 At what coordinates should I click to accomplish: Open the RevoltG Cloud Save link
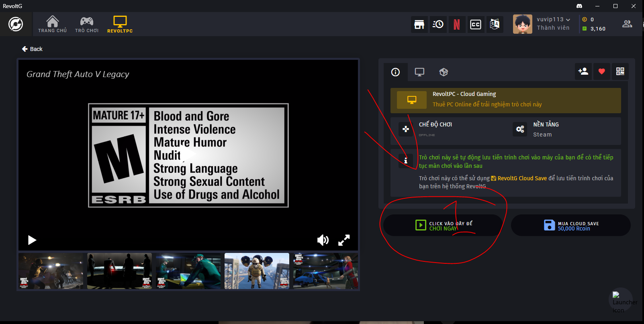[519, 178]
